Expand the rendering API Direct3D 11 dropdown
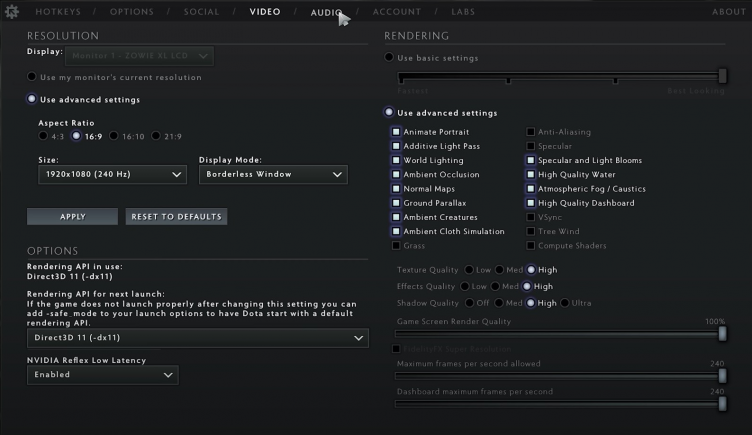752x435 pixels. (197, 339)
